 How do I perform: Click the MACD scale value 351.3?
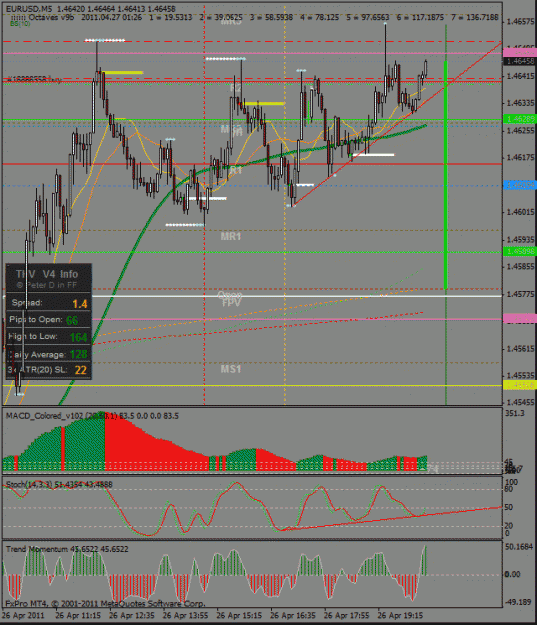coord(515,414)
